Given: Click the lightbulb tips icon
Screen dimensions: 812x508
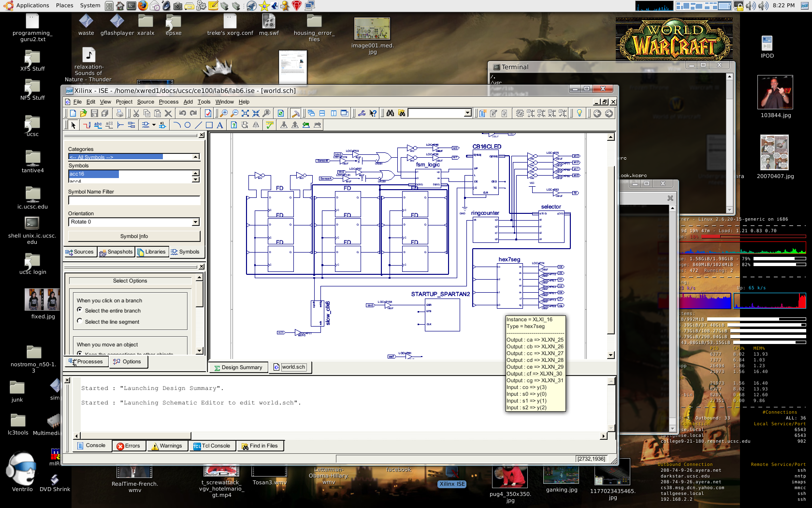Looking at the screenshot, I should pos(579,113).
